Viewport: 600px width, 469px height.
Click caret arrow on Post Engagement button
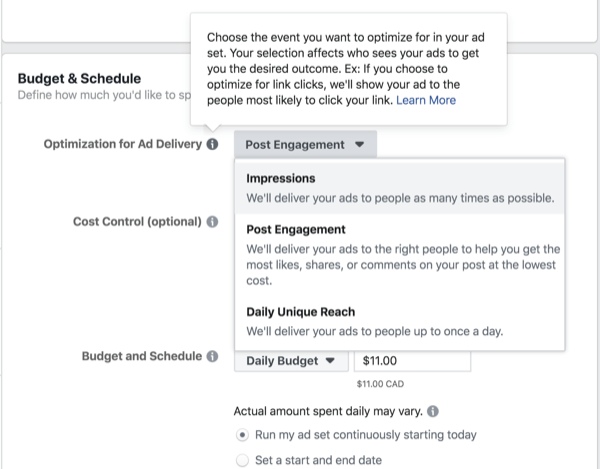coord(359,144)
